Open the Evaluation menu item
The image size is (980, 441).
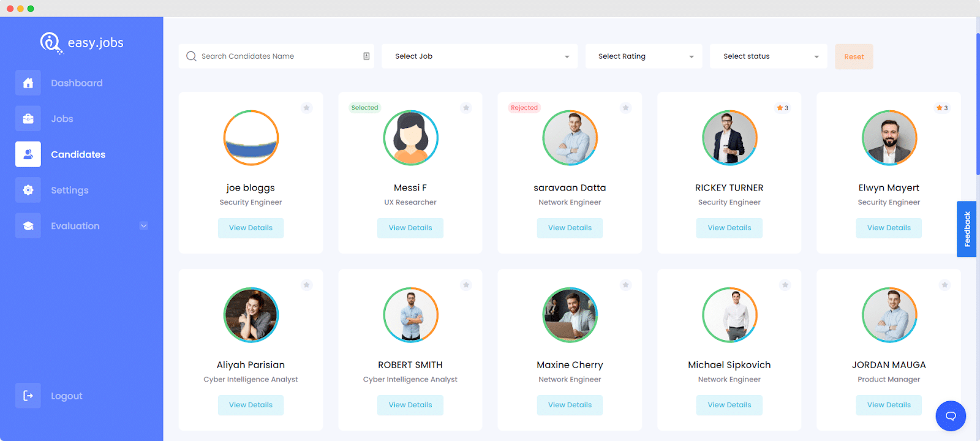click(x=75, y=226)
